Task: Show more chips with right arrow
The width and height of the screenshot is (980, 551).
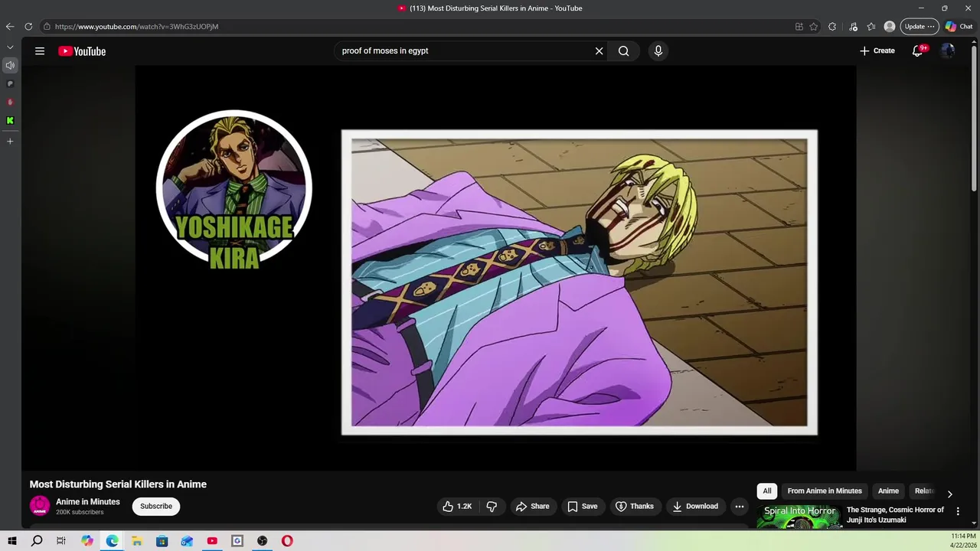Action: (949, 494)
